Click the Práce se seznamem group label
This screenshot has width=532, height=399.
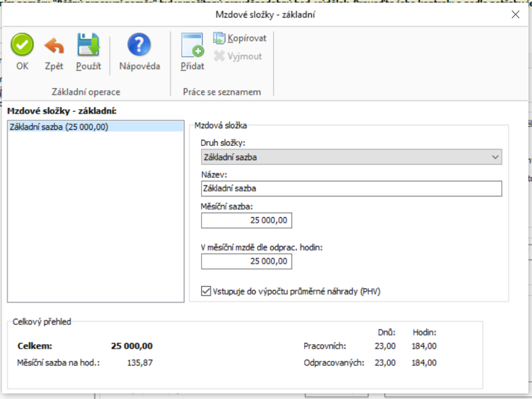[222, 92]
